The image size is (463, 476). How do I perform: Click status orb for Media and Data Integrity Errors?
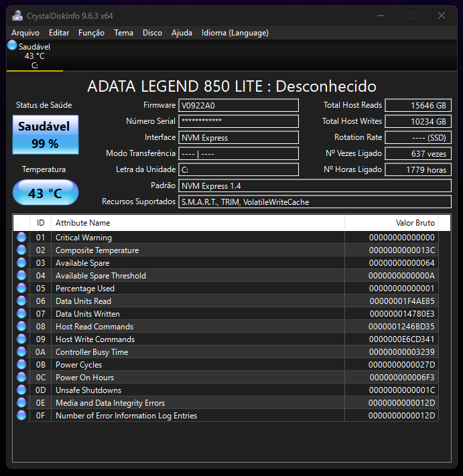pos(21,402)
